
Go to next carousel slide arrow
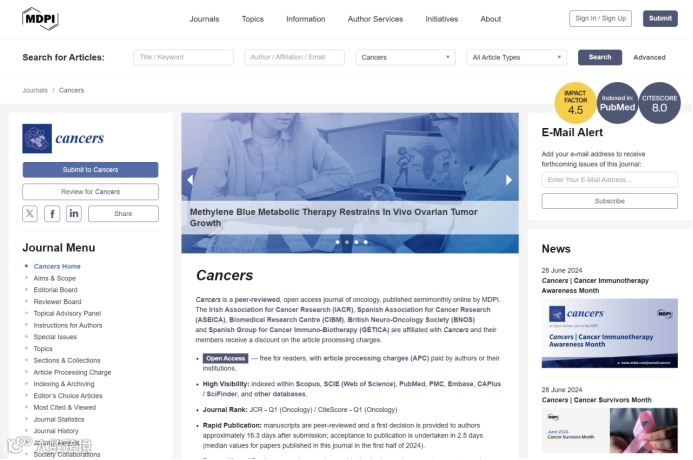pyautogui.click(x=509, y=180)
